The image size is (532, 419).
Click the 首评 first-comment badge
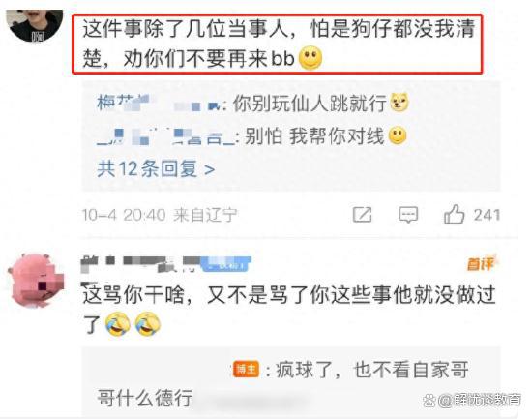[x=482, y=263]
